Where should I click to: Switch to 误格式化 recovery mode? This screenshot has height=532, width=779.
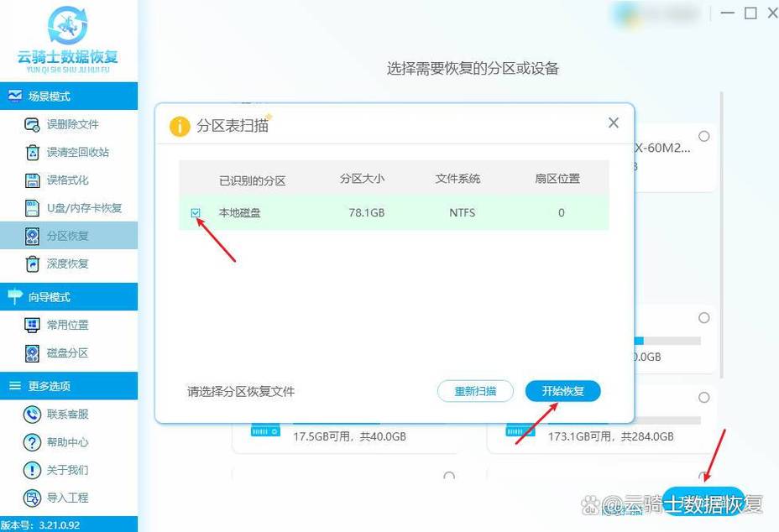(x=69, y=180)
